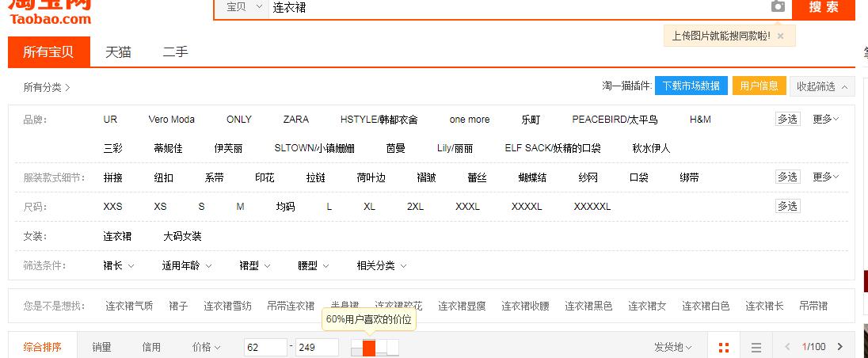This screenshot has height=358, width=868.
Task: Open the 裙型 filter dropdown
Action: point(255,265)
